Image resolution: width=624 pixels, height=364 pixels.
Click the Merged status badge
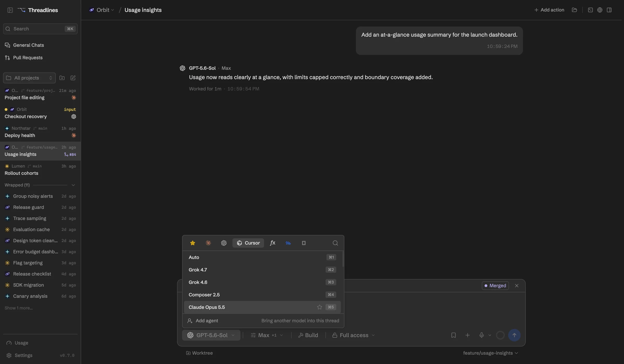pyautogui.click(x=495, y=286)
